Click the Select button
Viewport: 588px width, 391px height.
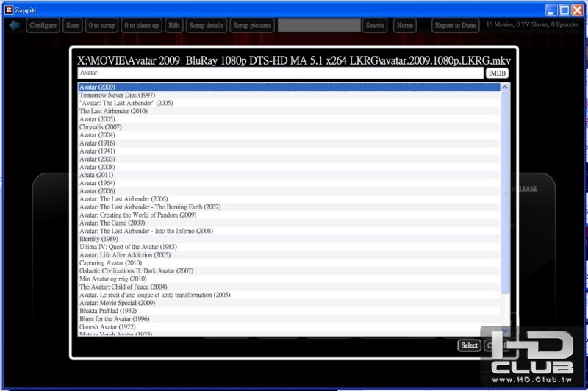469,345
